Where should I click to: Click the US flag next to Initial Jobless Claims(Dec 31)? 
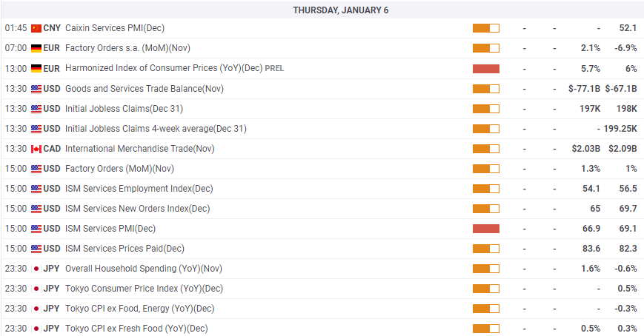point(36,109)
